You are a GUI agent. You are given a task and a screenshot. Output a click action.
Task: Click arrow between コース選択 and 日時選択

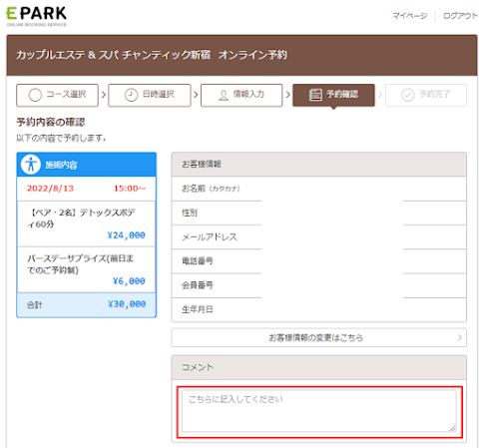pyautogui.click(x=104, y=95)
